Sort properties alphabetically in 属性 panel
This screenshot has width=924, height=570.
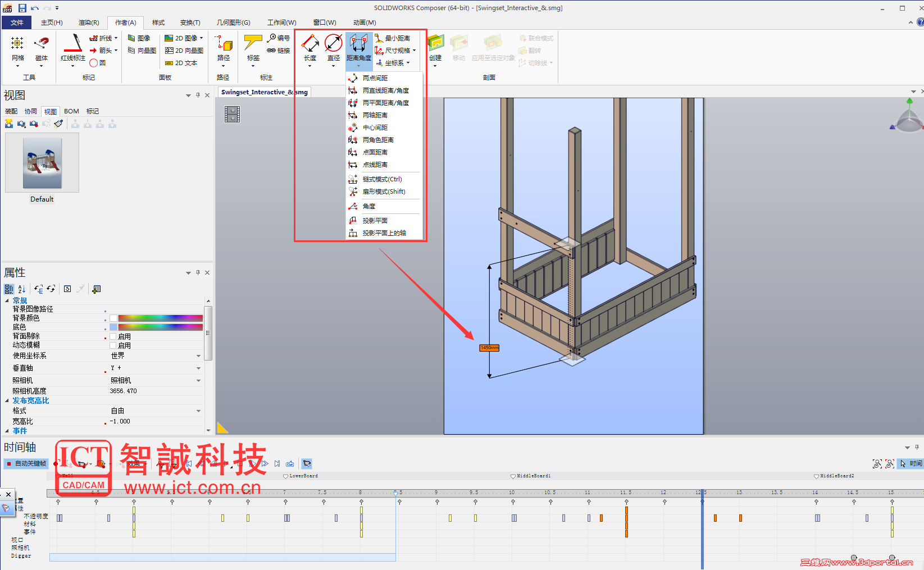click(22, 289)
